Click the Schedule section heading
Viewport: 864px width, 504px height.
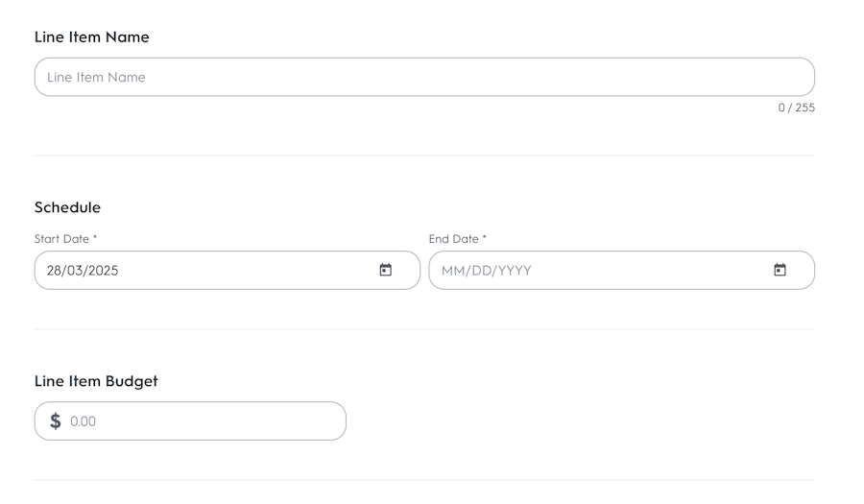click(67, 207)
